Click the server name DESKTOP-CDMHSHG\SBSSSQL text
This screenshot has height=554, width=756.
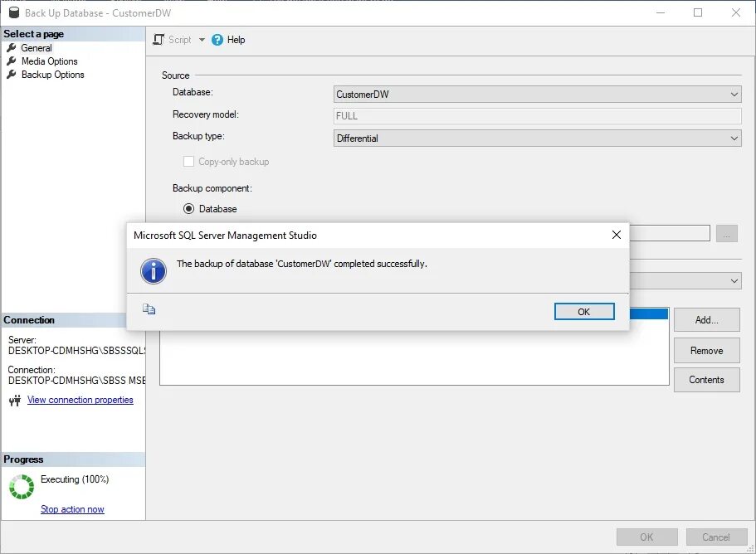tap(76, 351)
